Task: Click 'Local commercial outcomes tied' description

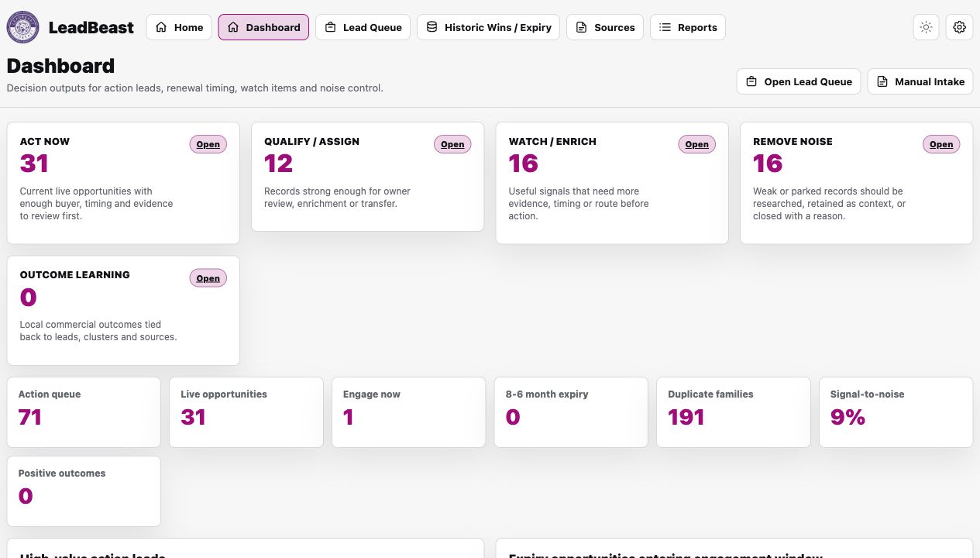Action: (98, 331)
